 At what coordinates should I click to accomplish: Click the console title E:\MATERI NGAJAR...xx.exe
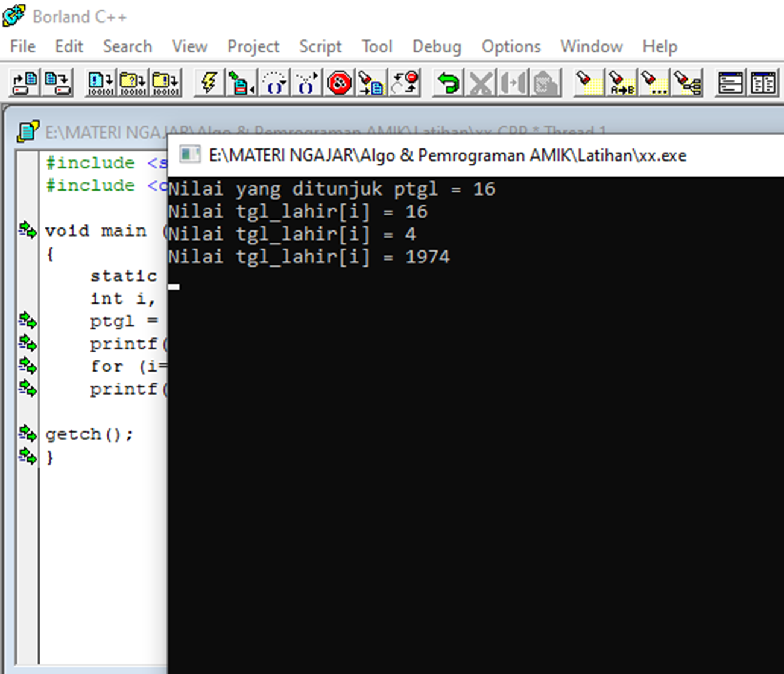pyautogui.click(x=447, y=155)
